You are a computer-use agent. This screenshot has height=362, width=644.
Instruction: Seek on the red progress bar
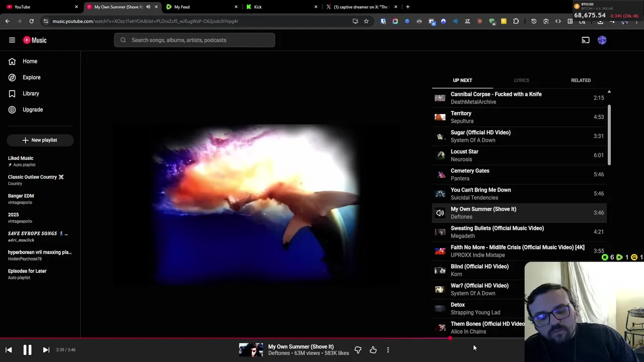pos(262,338)
